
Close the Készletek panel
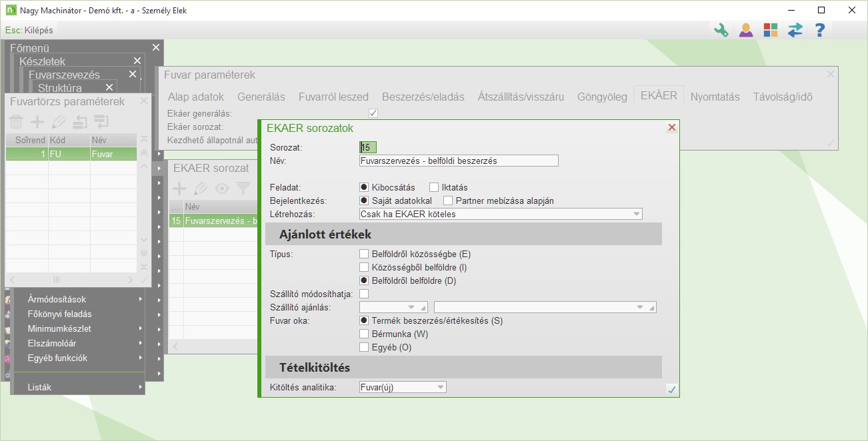point(137,61)
